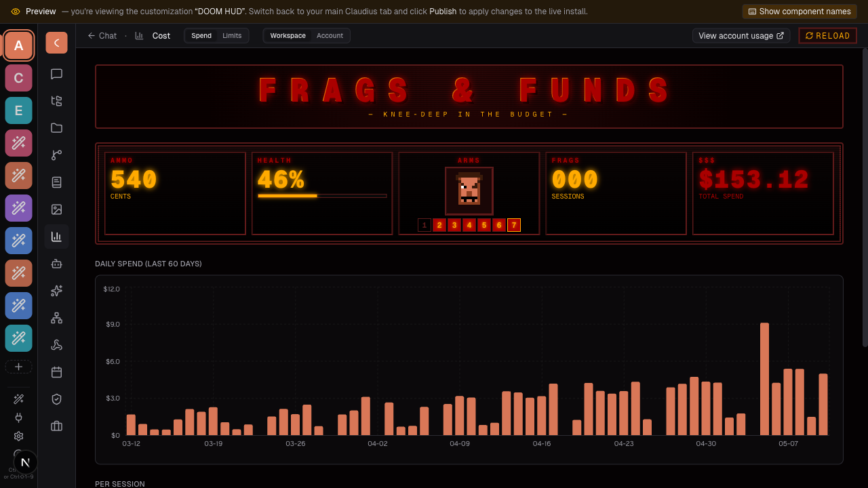The width and height of the screenshot is (868, 488).
Task: Click the $153.12 total spend value
Action: click(x=754, y=180)
